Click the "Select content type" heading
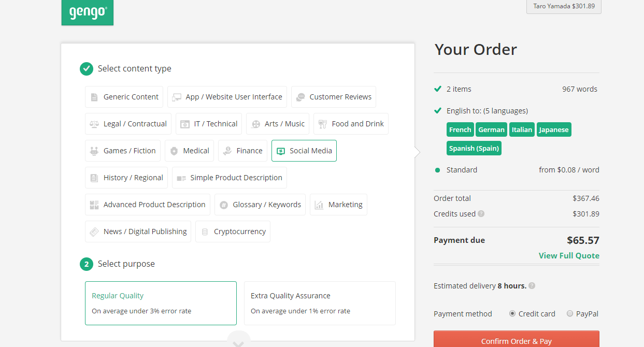Viewport: 644px width, 347px height. click(x=135, y=69)
